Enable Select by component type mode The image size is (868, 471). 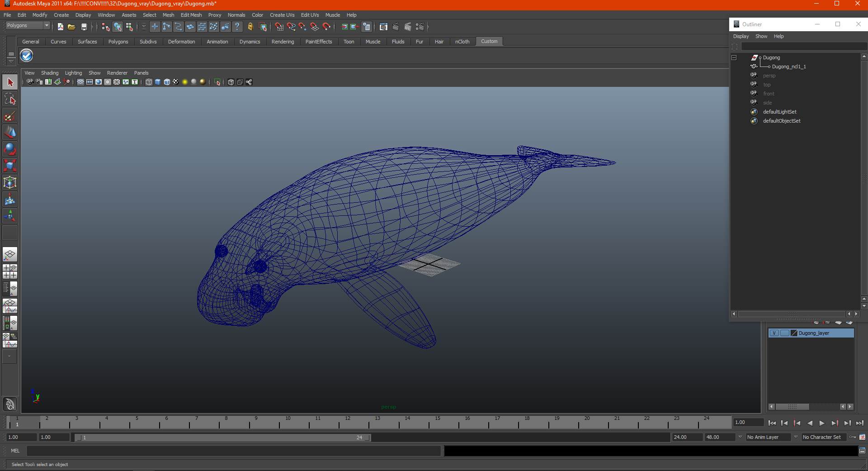pyautogui.click(x=130, y=27)
